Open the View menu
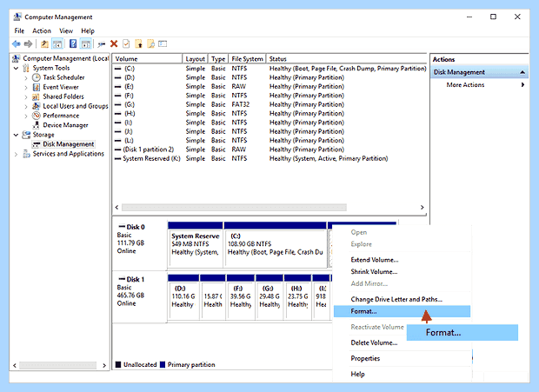 (66, 31)
